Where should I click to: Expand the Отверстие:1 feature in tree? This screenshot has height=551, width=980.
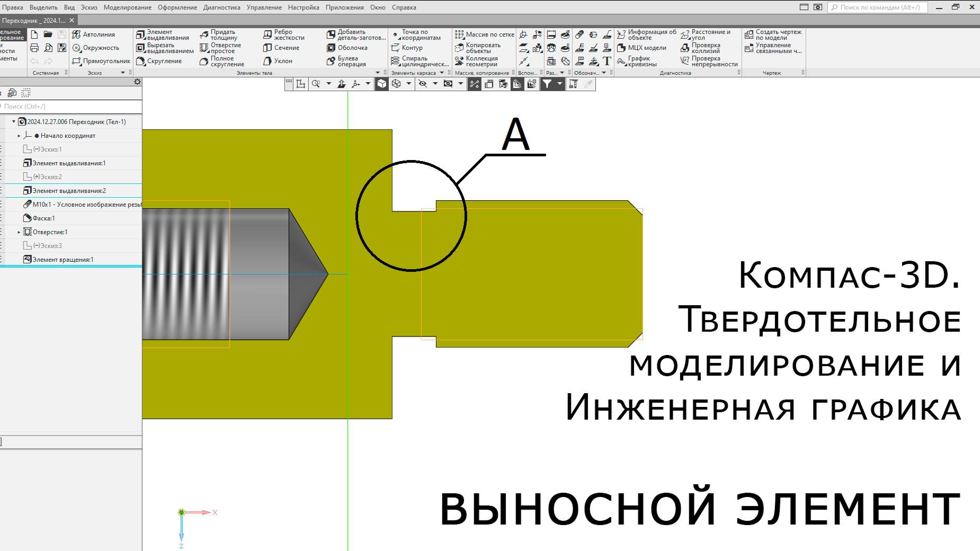[19, 232]
